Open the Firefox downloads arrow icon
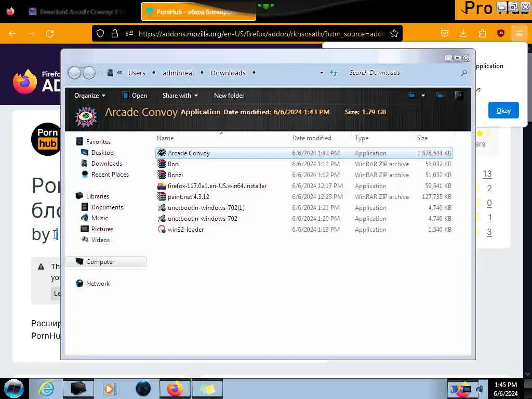 [x=463, y=33]
